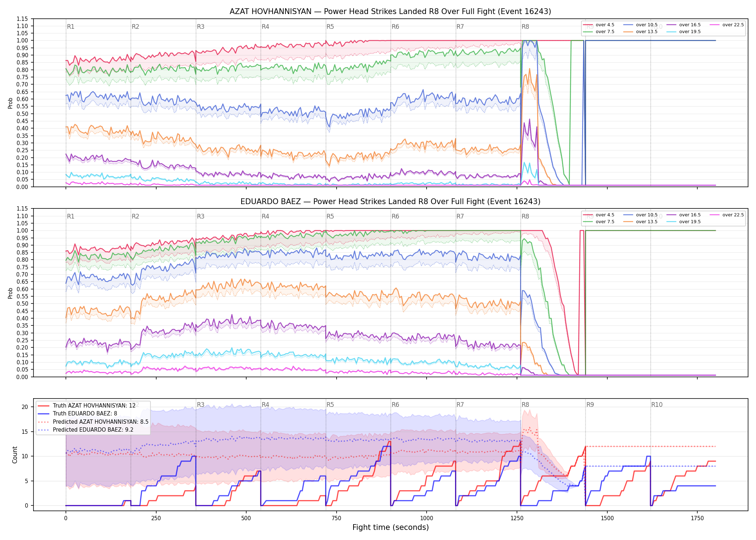
Task: Click the 'over 7.5' legend entry in top chart
Action: tap(598, 32)
